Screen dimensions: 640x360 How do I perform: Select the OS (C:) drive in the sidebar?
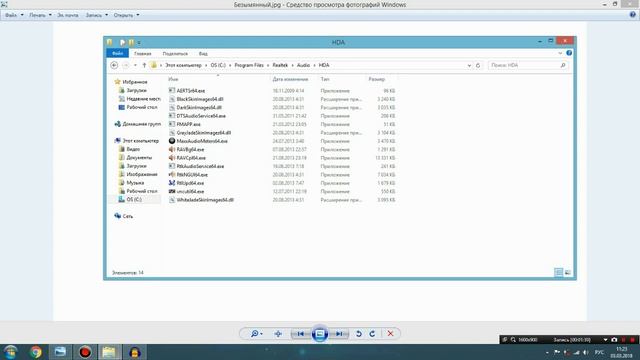(x=134, y=200)
